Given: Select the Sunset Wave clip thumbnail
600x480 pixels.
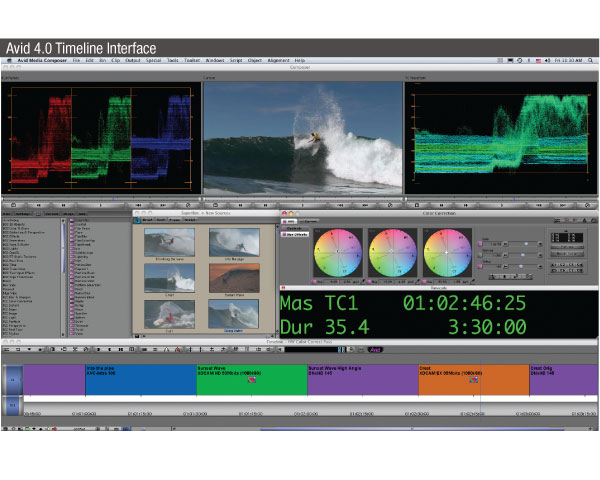Looking at the screenshot, I should (234, 278).
